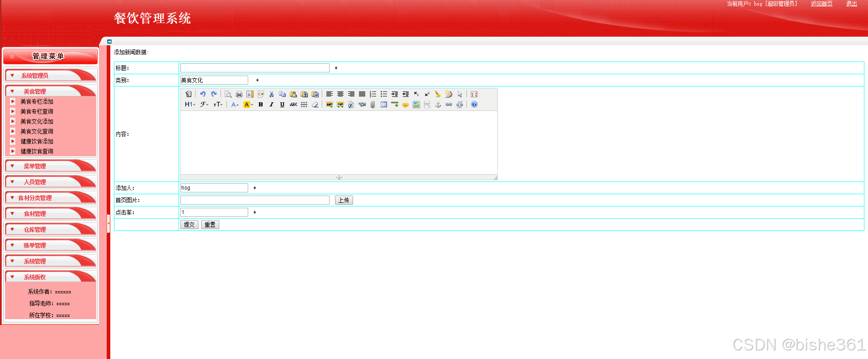Insert code block with the C# icon
Viewport: 868px width, 359px height.
[261, 94]
